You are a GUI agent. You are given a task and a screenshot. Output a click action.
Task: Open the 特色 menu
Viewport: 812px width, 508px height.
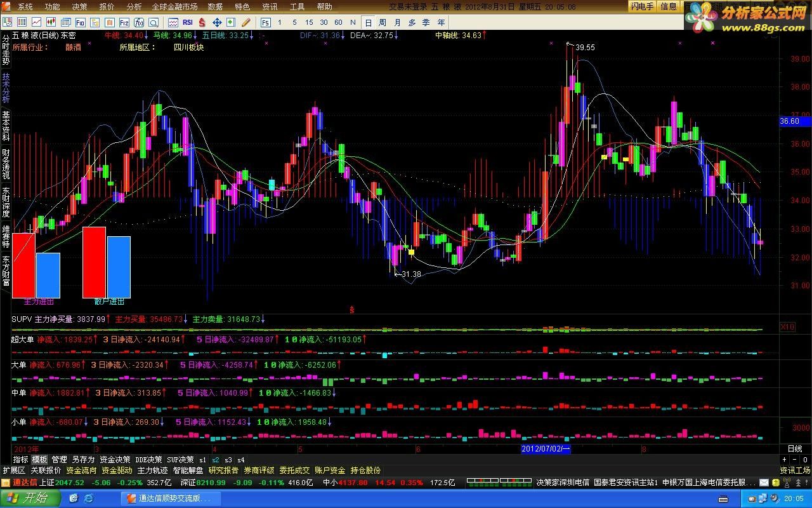tap(242, 6)
